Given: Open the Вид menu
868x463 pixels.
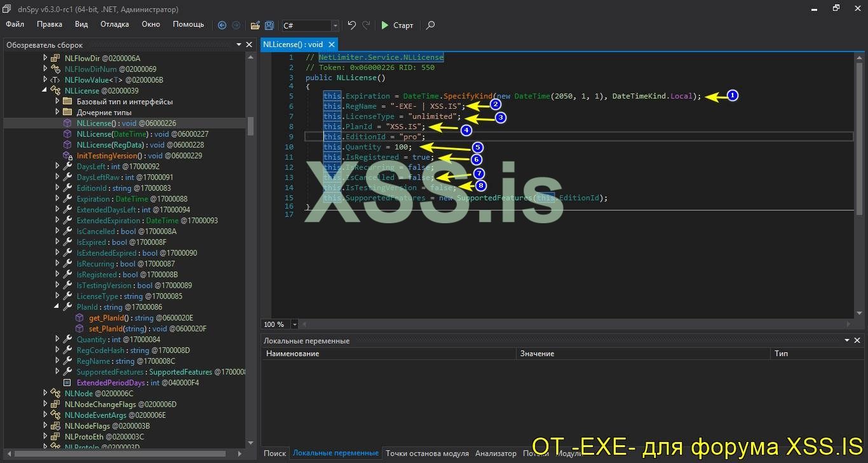Looking at the screenshot, I should [x=81, y=24].
